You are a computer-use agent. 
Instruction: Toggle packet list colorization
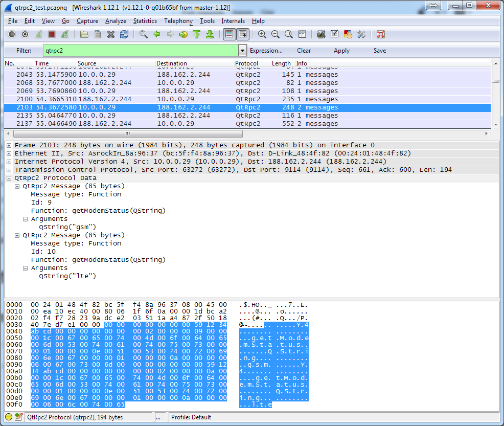[229, 34]
